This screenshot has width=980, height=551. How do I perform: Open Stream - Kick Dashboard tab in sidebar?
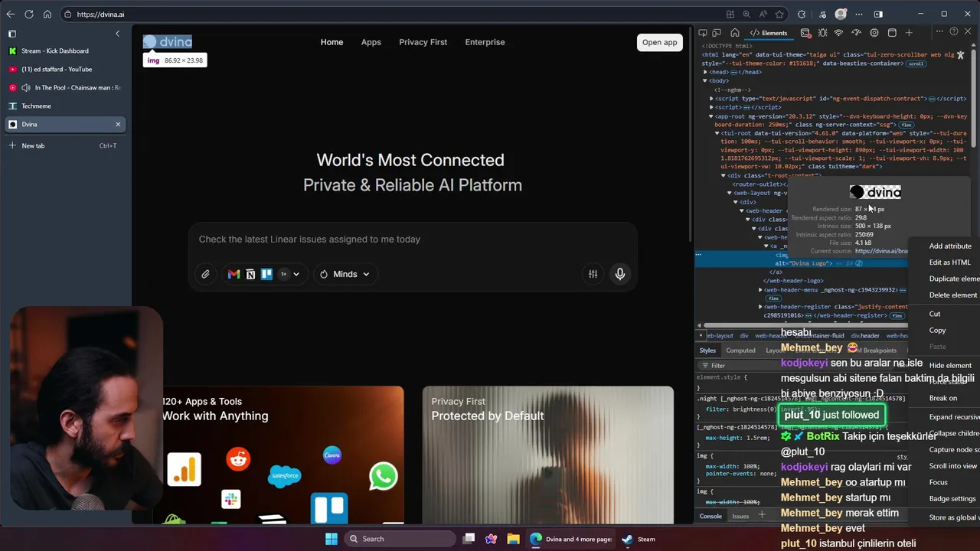point(65,51)
